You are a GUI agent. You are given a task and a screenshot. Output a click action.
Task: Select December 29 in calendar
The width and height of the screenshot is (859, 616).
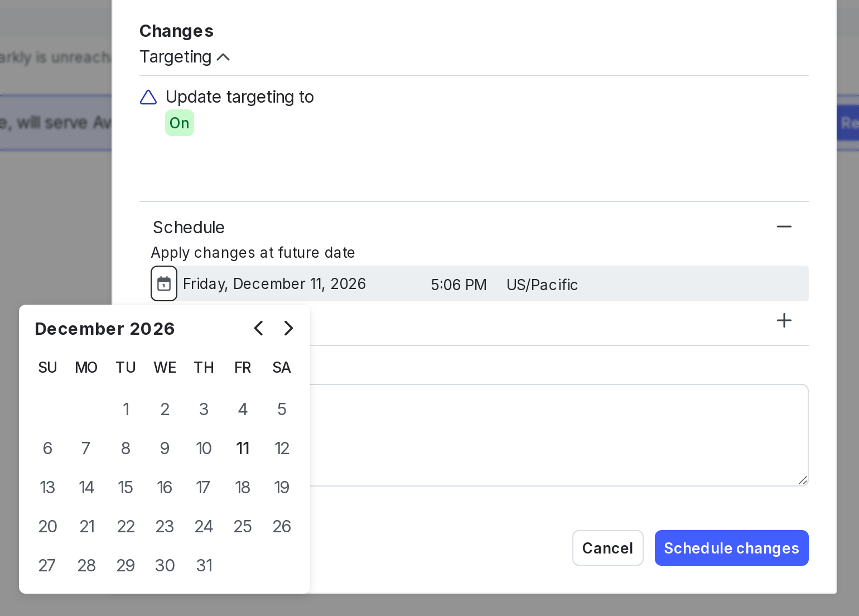pyautogui.click(x=126, y=566)
